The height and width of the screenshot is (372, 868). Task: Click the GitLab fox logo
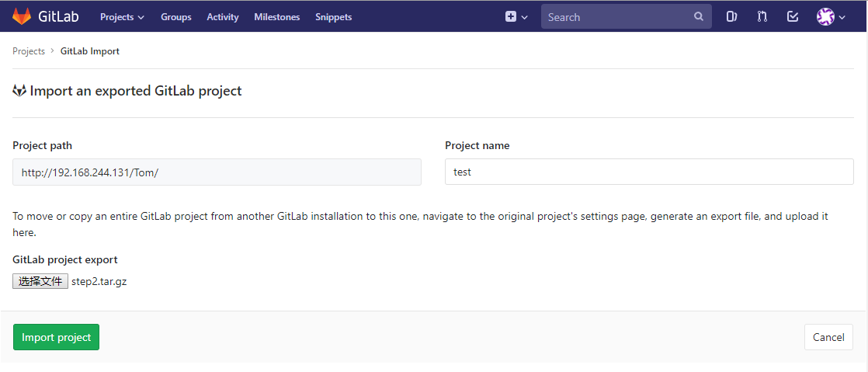(x=23, y=16)
